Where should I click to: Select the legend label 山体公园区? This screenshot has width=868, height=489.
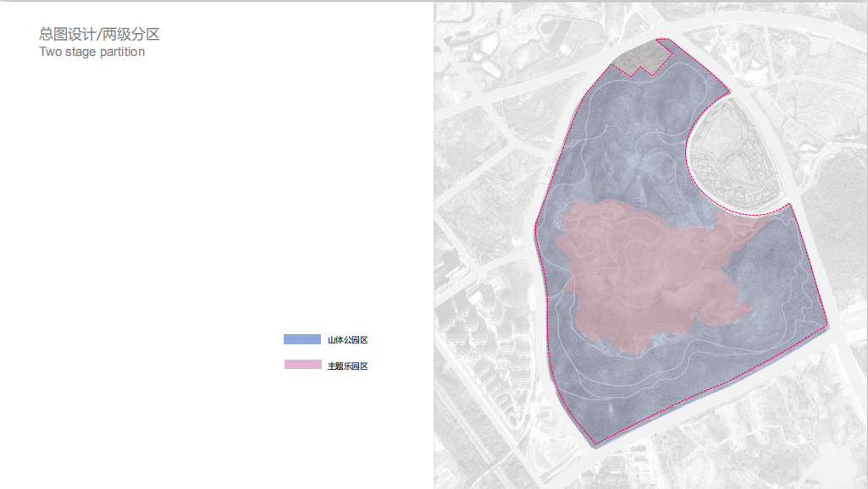[348, 339]
